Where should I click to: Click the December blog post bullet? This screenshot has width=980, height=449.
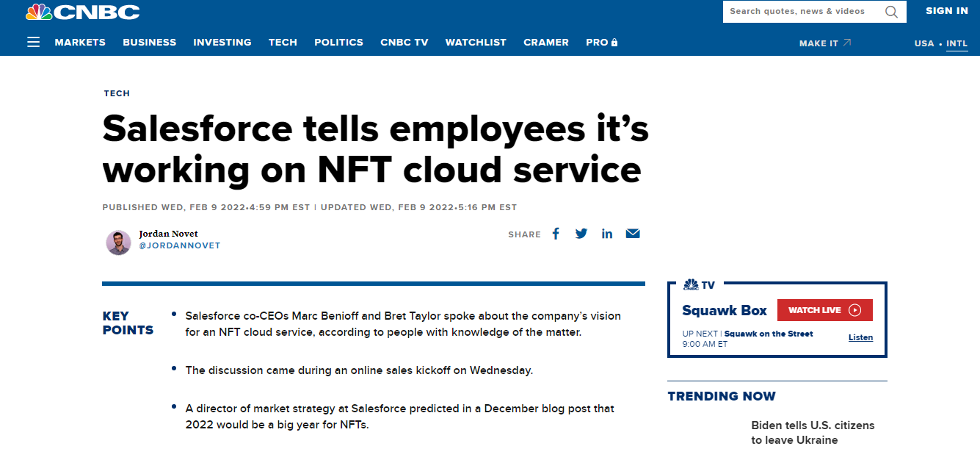pyautogui.click(x=400, y=417)
